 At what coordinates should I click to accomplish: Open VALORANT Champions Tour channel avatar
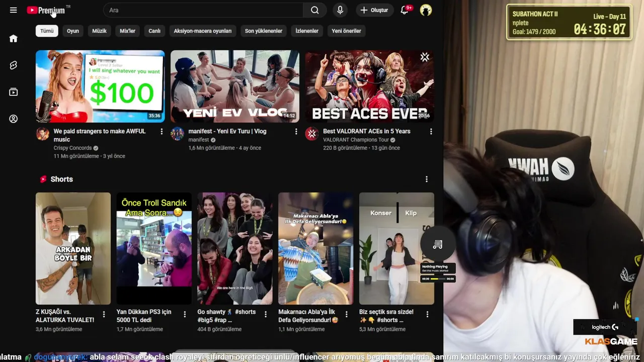(312, 134)
